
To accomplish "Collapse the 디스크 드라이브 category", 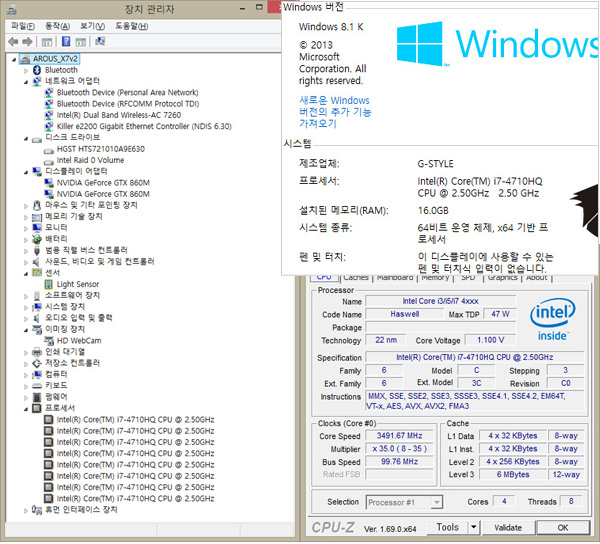I will tap(26, 138).
